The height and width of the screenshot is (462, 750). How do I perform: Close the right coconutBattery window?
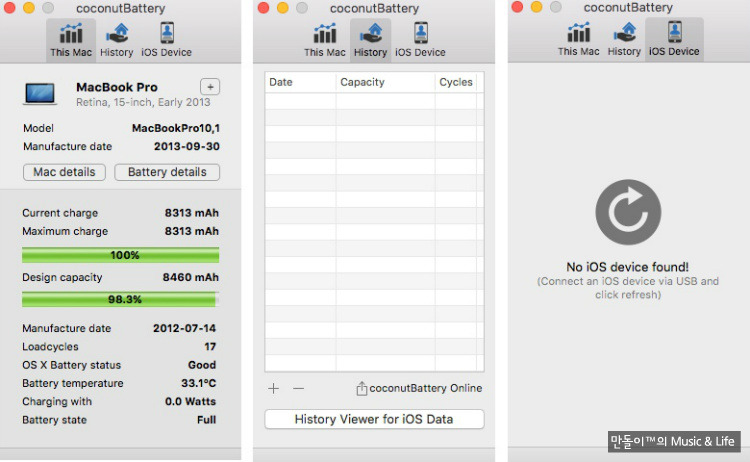click(517, 7)
